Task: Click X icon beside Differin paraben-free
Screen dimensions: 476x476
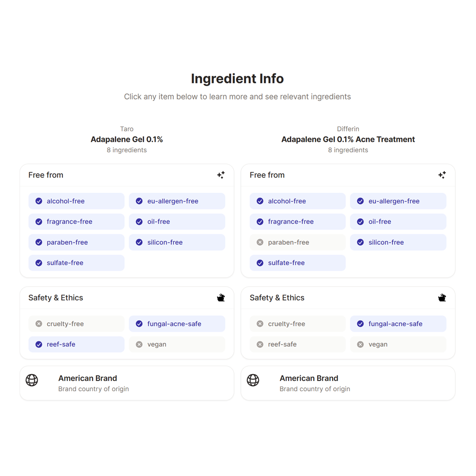Action: (260, 242)
